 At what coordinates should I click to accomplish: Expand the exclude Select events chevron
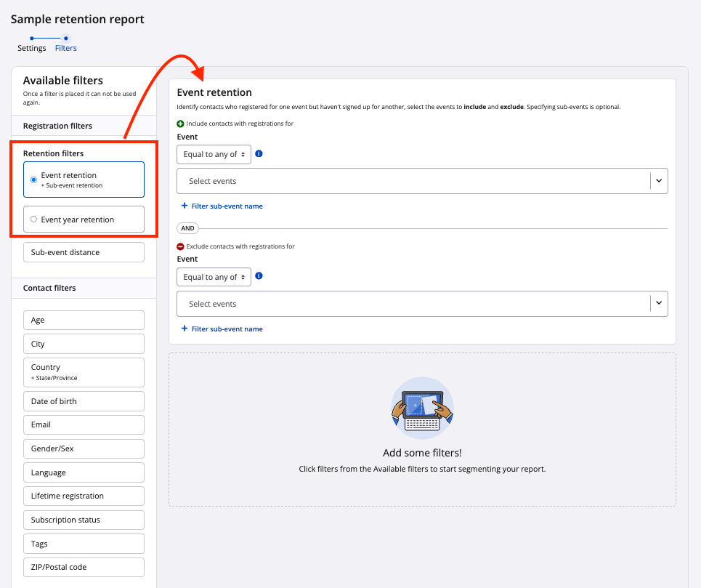click(x=659, y=303)
